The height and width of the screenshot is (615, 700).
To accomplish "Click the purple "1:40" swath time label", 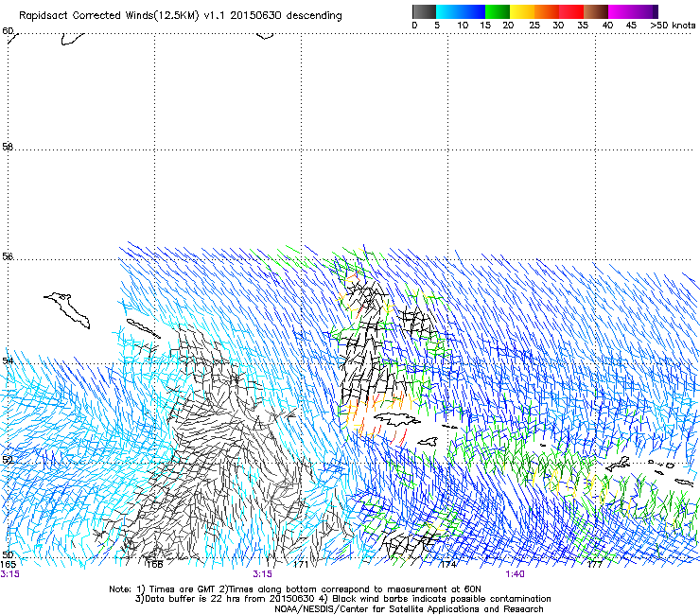I will tap(515, 574).
